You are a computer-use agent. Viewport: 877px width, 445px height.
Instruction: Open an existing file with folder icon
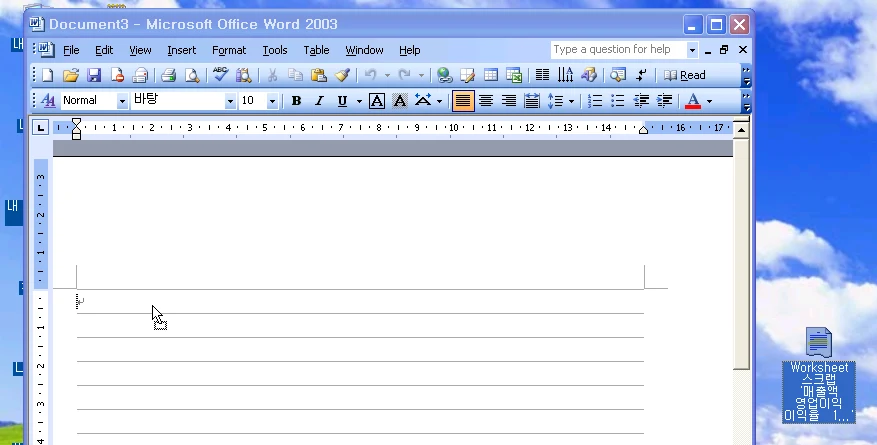(70, 75)
